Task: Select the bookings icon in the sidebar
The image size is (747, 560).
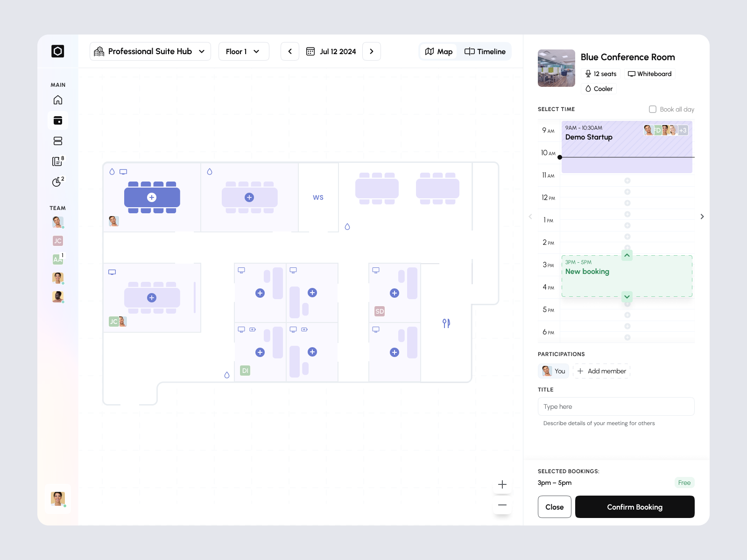Action: pyautogui.click(x=58, y=120)
